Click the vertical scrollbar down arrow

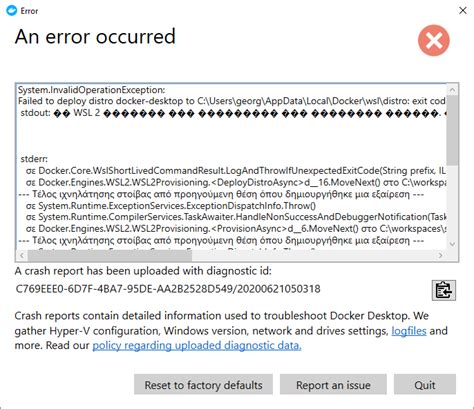(x=452, y=244)
